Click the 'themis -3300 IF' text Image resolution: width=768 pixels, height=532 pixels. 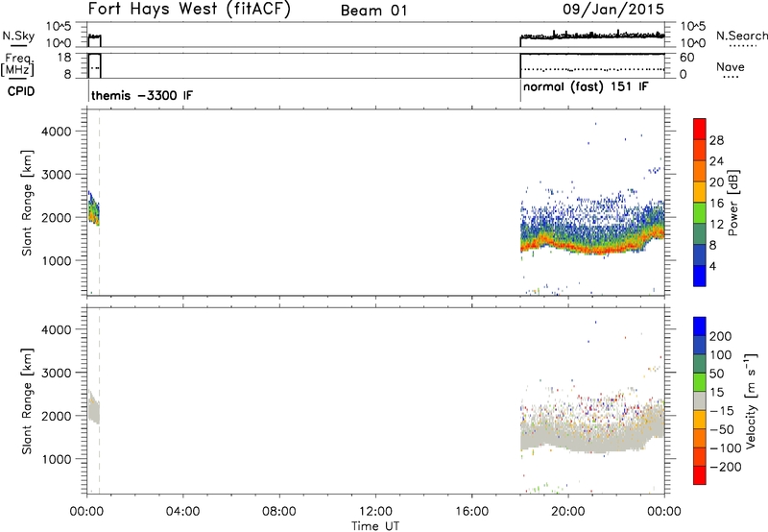[x=142, y=95]
